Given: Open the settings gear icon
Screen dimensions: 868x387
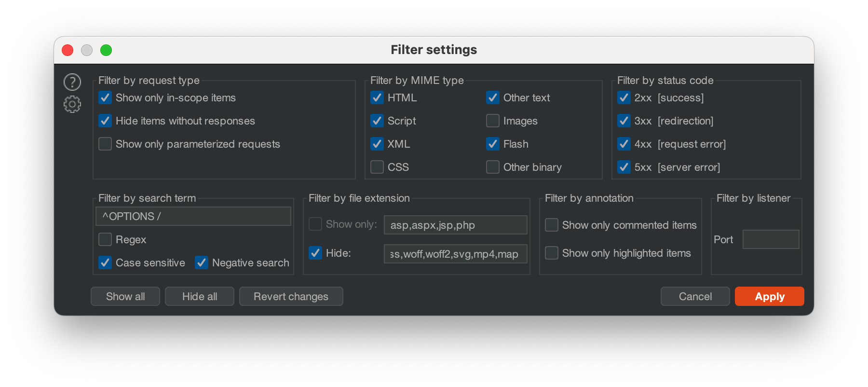Looking at the screenshot, I should pyautogui.click(x=72, y=104).
